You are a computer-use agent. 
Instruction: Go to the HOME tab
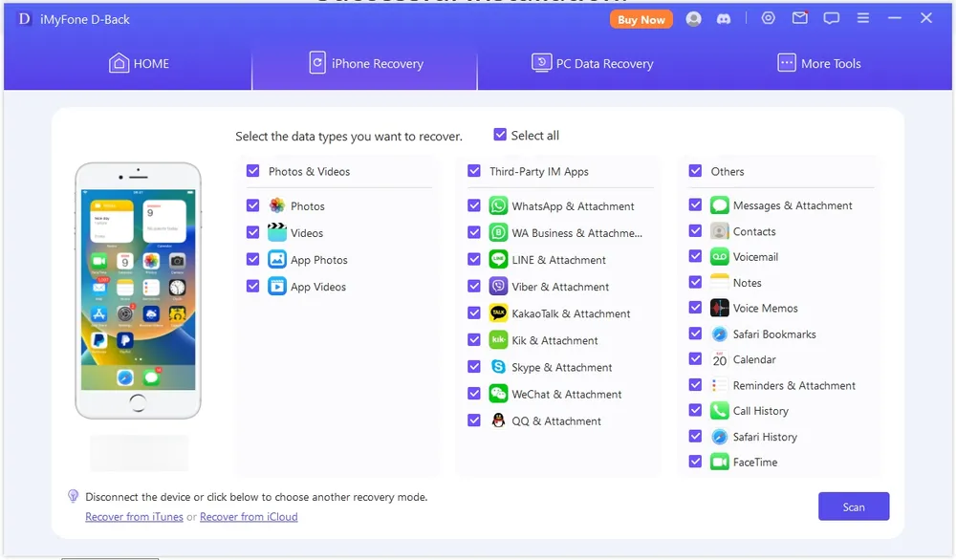tap(139, 63)
